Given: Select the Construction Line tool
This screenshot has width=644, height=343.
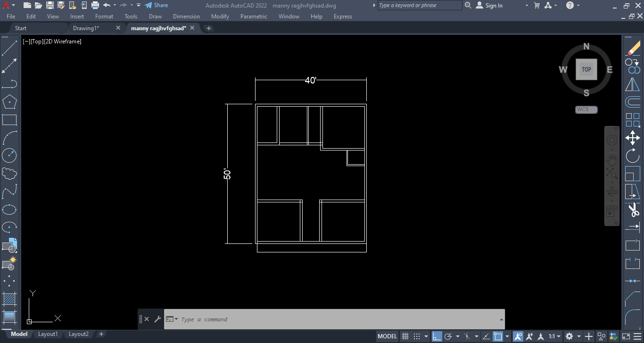Looking at the screenshot, I should pos(9,66).
